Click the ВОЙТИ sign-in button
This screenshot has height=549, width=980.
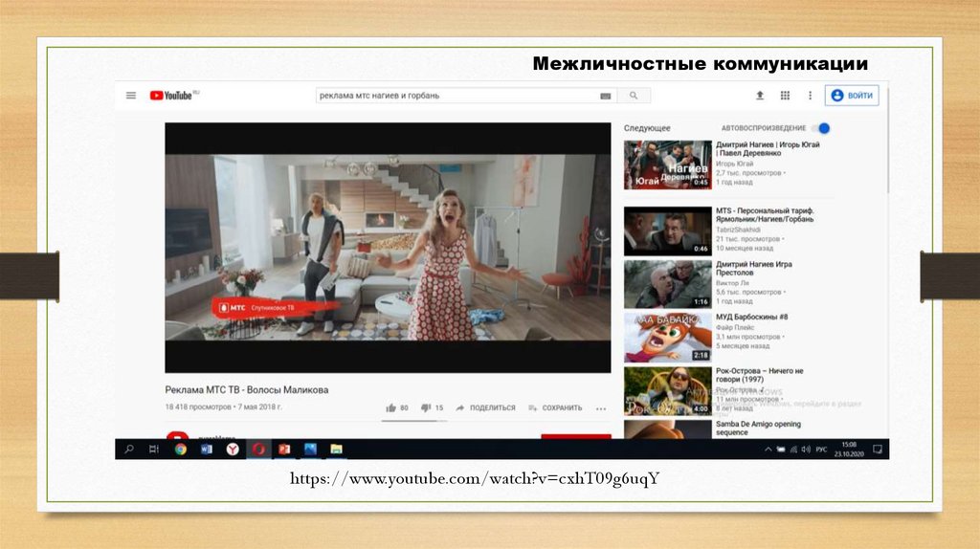pyautogui.click(x=852, y=96)
